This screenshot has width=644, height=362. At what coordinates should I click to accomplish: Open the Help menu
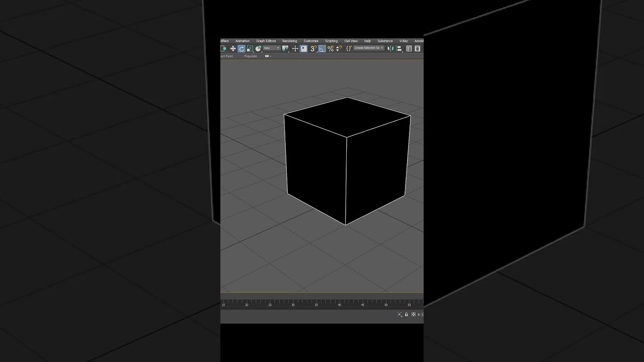[368, 41]
